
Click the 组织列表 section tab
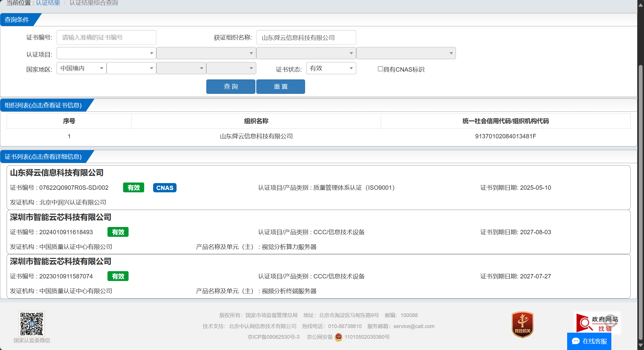click(43, 105)
